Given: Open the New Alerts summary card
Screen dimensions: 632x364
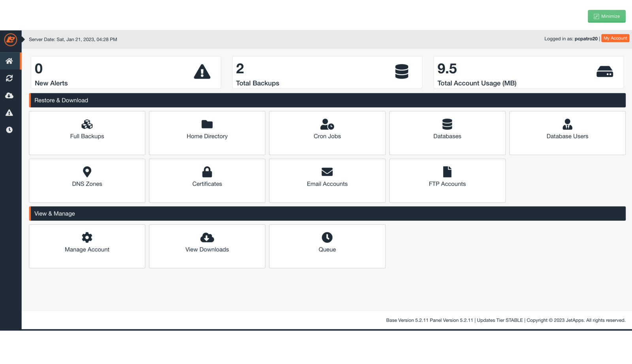Looking at the screenshot, I should [x=126, y=73].
